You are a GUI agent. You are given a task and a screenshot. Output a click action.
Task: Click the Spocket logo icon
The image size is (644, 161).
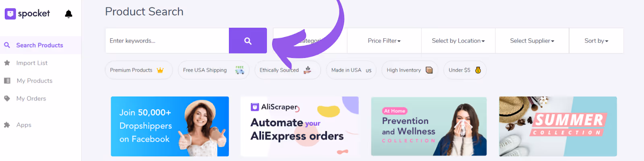pyautogui.click(x=10, y=14)
